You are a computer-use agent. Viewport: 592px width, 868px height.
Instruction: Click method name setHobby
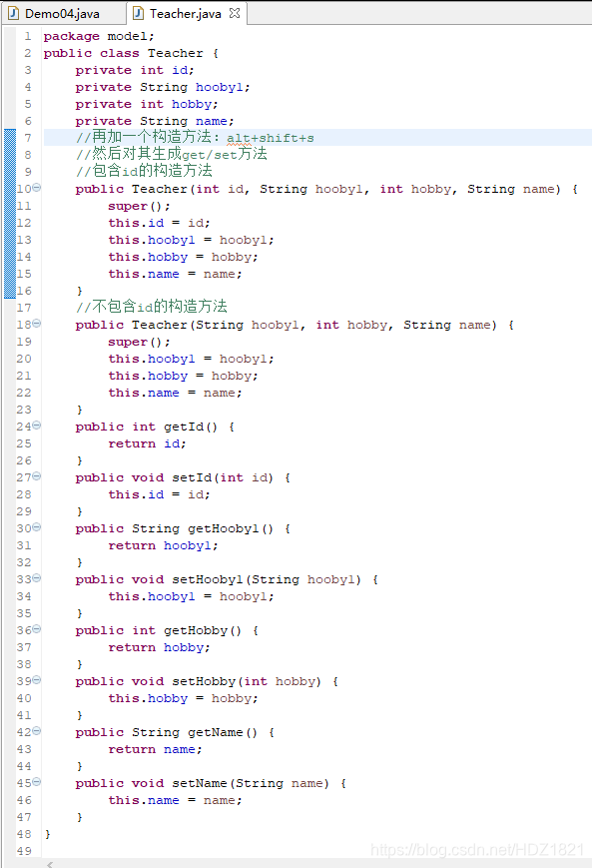pos(204,682)
